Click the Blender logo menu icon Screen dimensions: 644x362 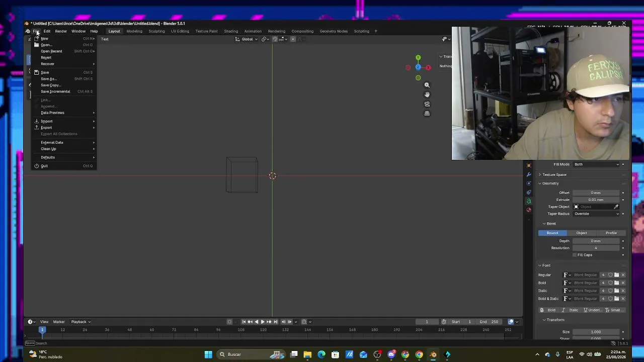[28, 31]
